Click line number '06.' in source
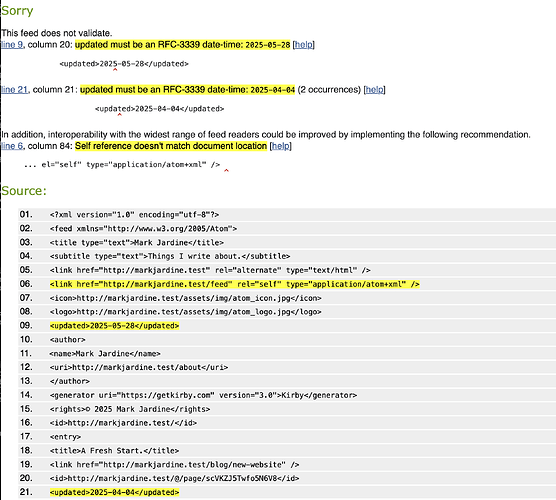Viewport: 556px width, 500px height. 26,284
